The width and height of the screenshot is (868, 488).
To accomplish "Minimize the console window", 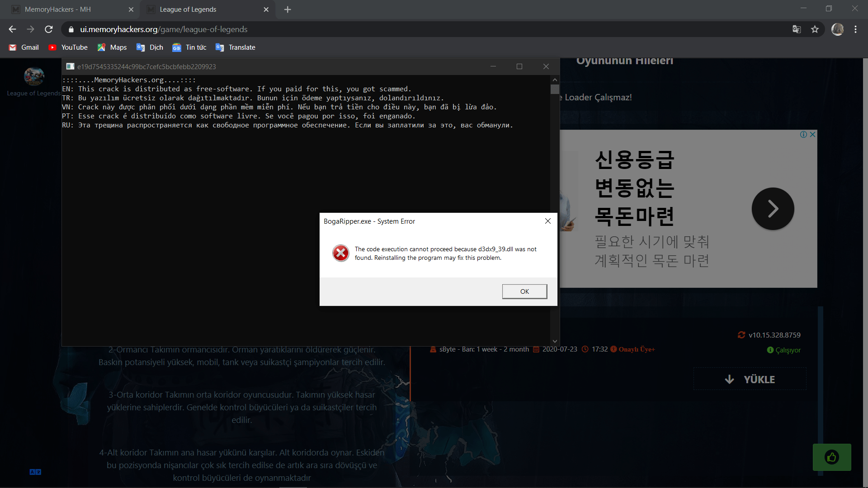I will [493, 66].
